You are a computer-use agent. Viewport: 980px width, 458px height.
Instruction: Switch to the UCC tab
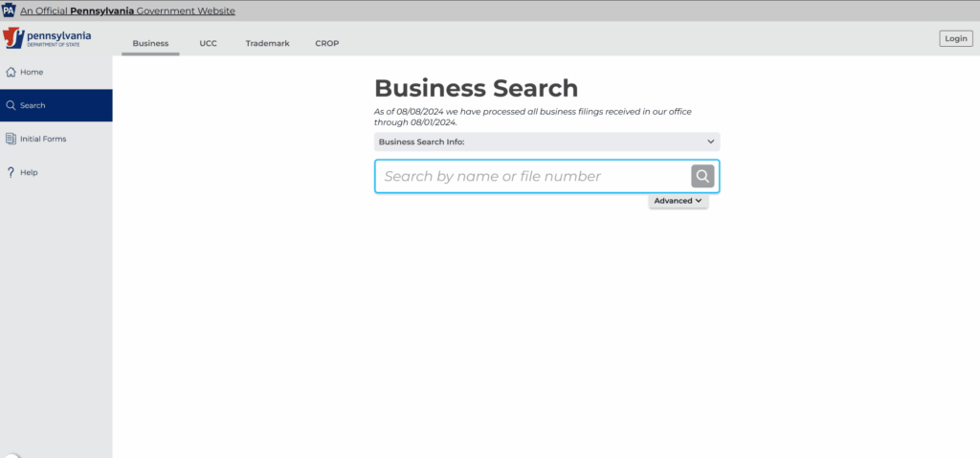208,43
